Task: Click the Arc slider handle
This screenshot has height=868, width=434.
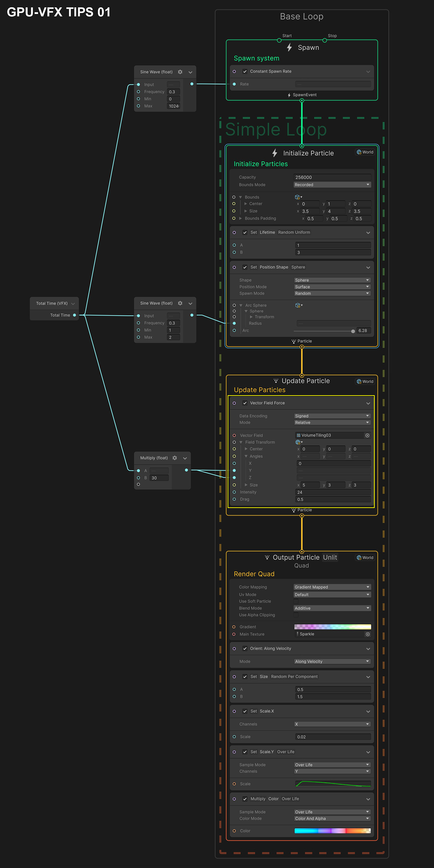Action: coord(353,331)
